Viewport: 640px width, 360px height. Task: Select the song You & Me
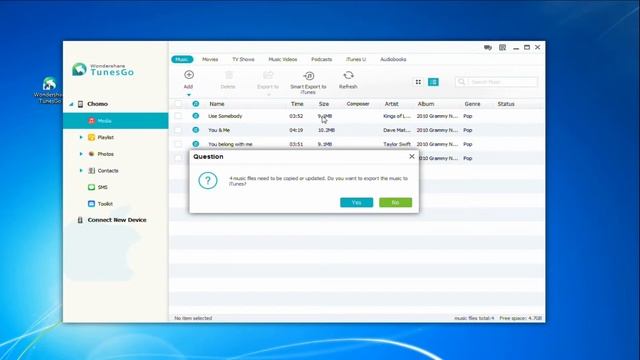tap(219, 130)
